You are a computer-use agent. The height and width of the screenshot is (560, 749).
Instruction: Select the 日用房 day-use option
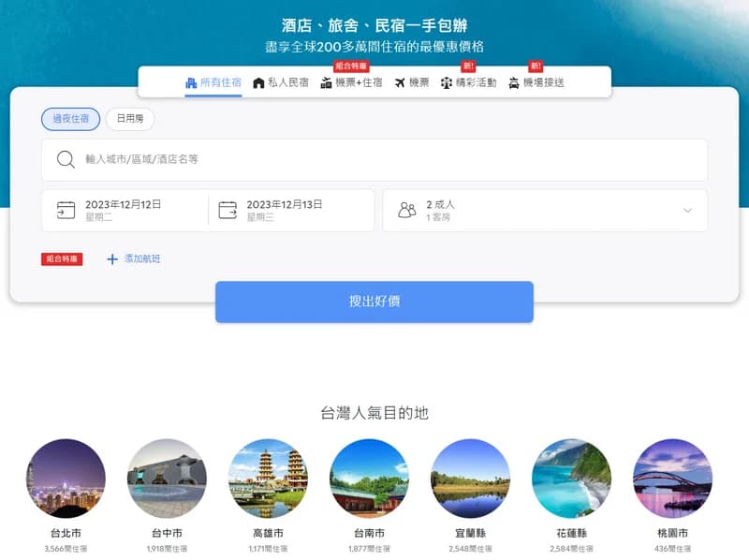coord(130,119)
